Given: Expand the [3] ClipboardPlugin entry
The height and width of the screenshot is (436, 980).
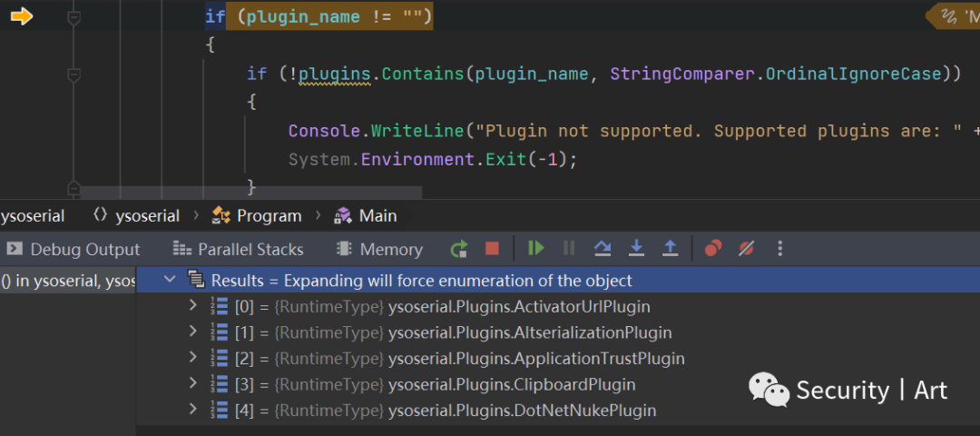Looking at the screenshot, I should pos(193,384).
